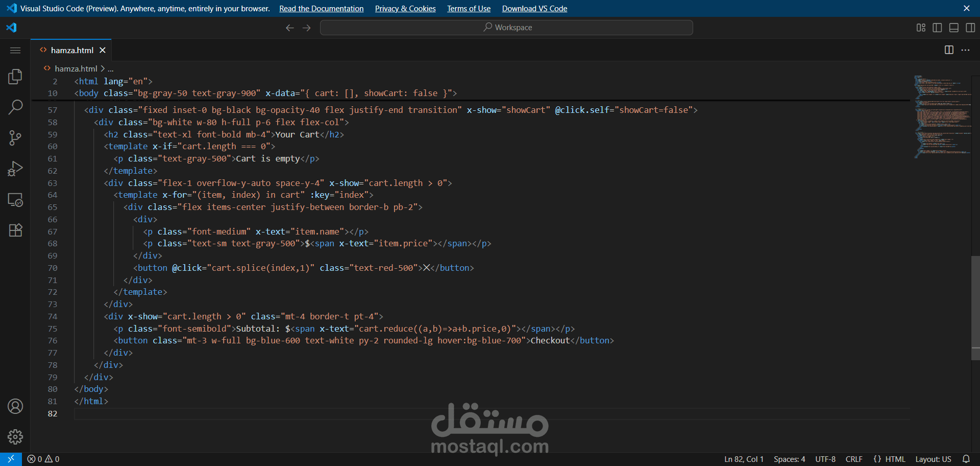Click the Layout: US indicator
This screenshot has width=980, height=466.
933,459
